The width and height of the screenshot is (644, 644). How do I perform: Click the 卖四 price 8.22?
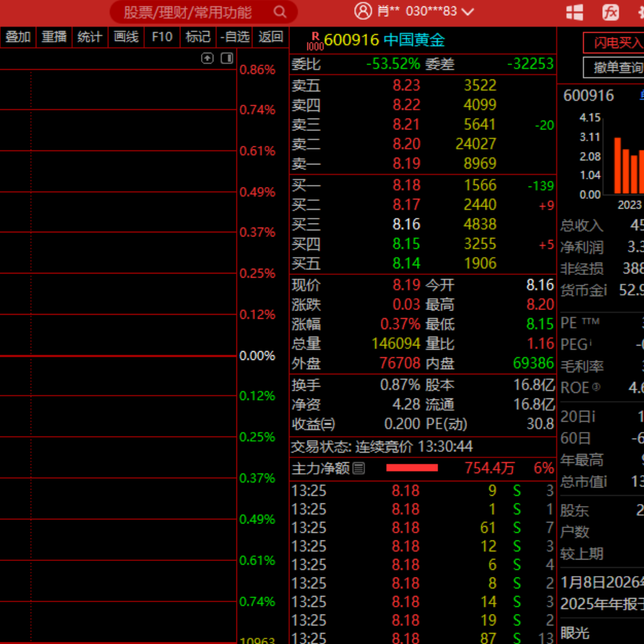click(x=406, y=105)
